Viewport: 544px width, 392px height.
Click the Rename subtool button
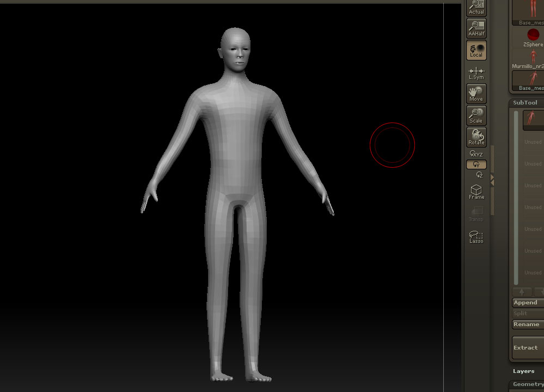pos(528,324)
